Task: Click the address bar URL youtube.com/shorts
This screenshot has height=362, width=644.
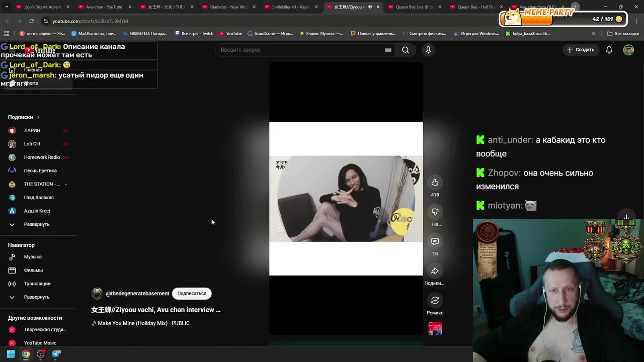Action: tap(90, 21)
